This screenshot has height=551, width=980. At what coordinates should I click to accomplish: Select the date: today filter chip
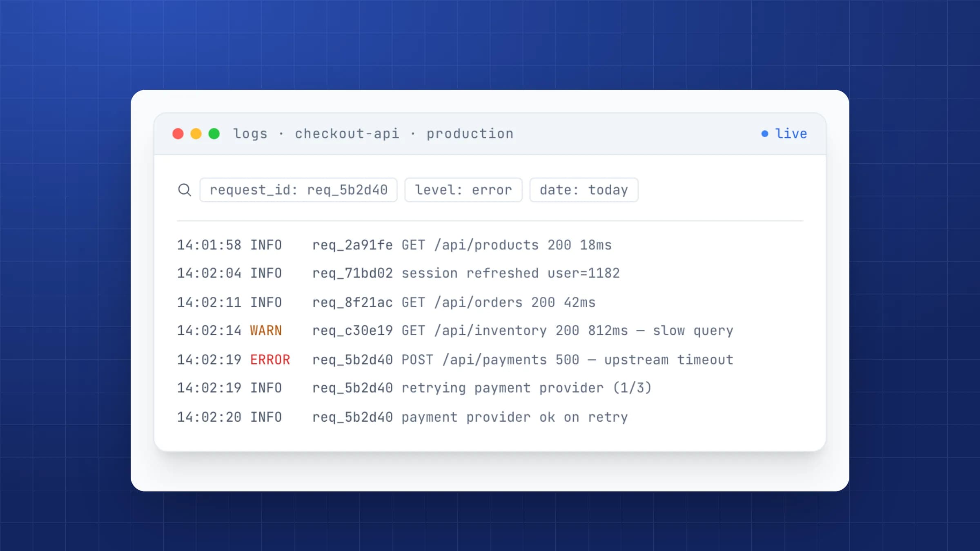tap(584, 190)
